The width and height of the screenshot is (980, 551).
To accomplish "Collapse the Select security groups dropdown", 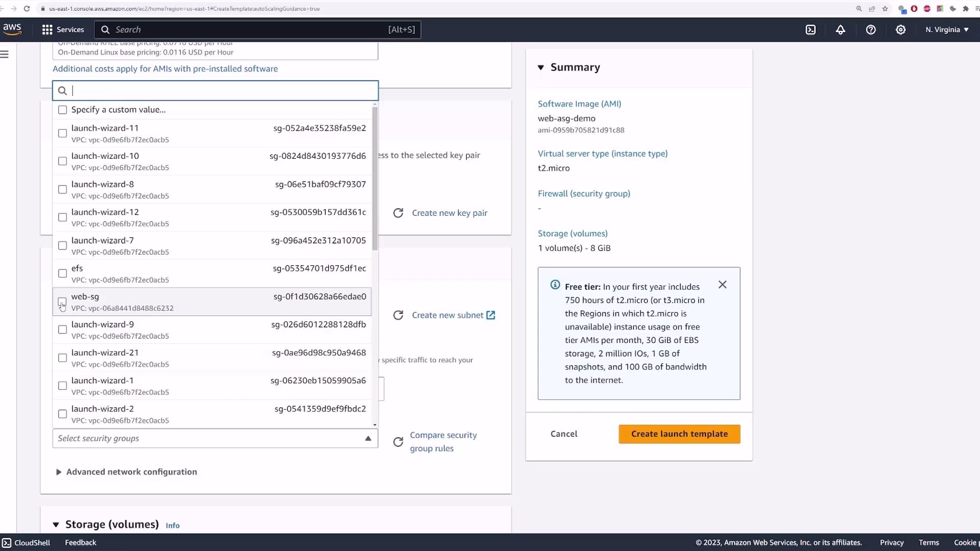I will tap(368, 438).
